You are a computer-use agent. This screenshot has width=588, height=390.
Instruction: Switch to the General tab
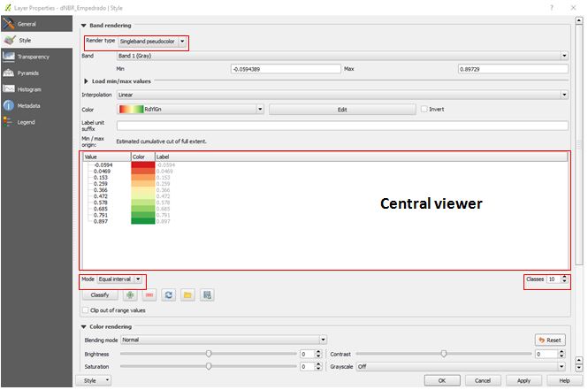pyautogui.click(x=27, y=24)
